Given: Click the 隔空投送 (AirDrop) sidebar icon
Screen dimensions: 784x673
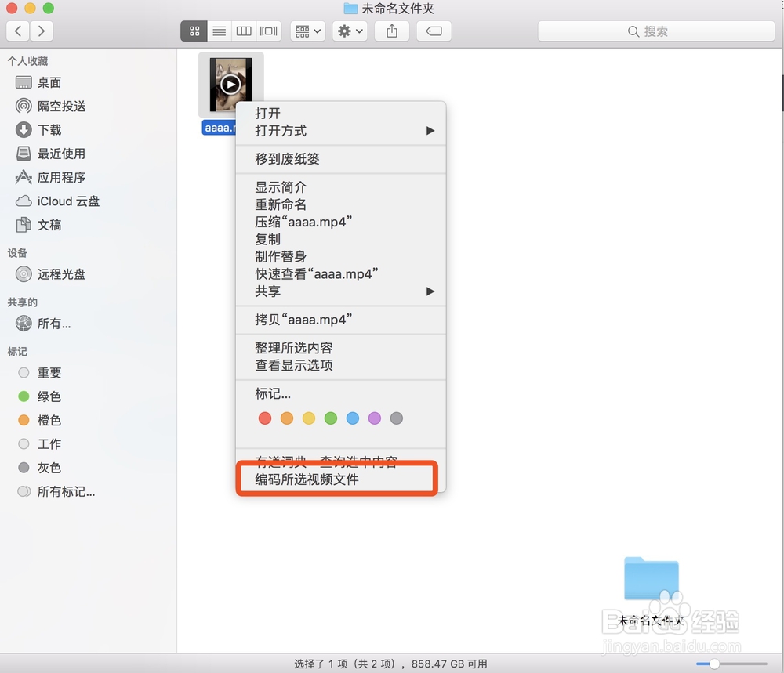Looking at the screenshot, I should pos(24,106).
